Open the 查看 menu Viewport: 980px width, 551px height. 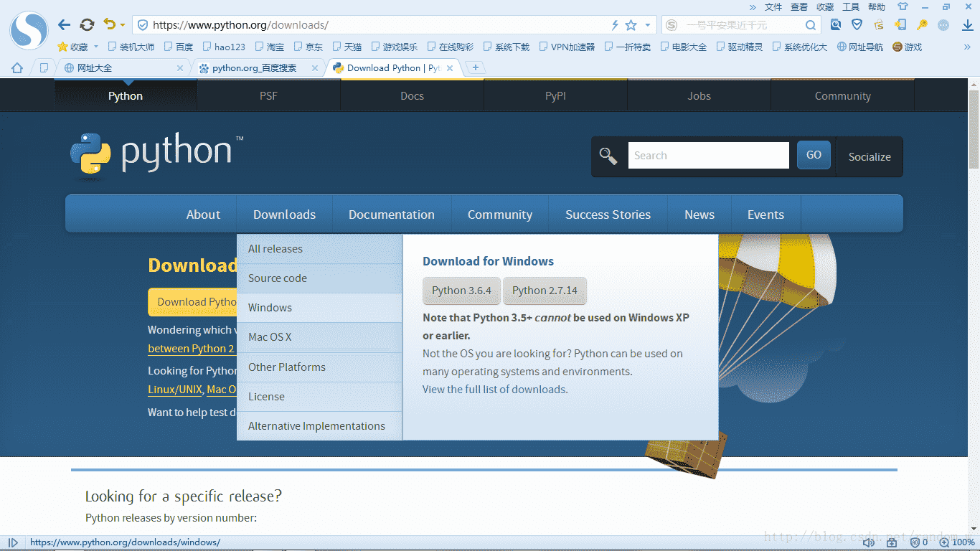[x=799, y=6]
